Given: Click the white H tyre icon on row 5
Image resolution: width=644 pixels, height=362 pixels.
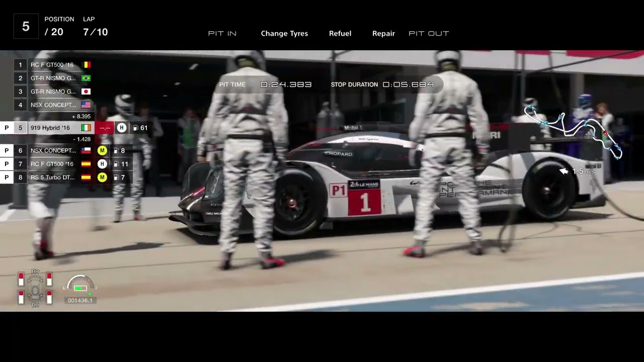Looking at the screenshot, I should pos(121,128).
